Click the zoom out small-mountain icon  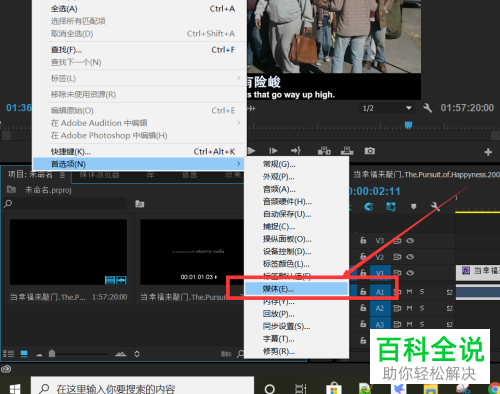pos(39,355)
